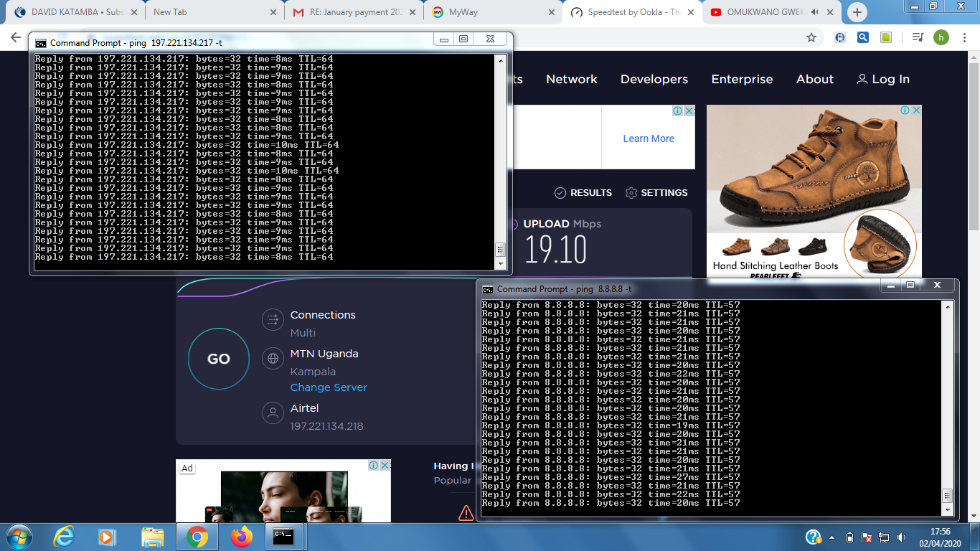Viewport: 980px width, 551px height.
Task: Show hidden system tray icons
Action: (831, 537)
